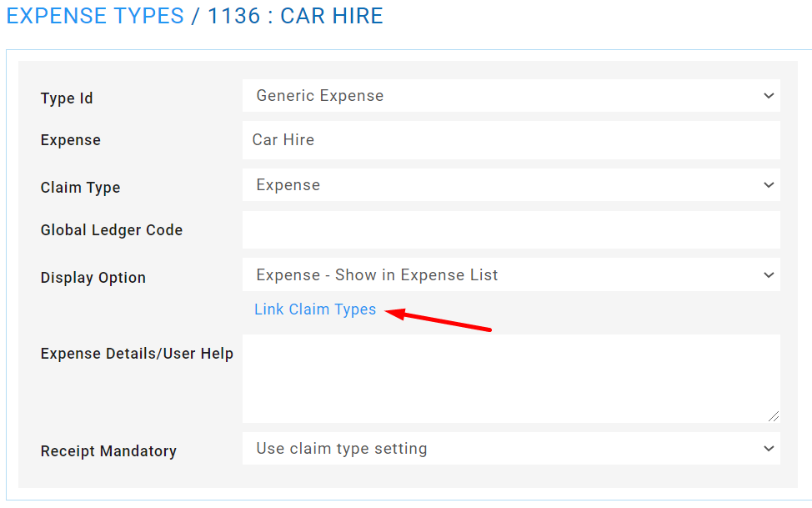
Task: Click into the Expense field containing Car Hire
Action: pos(510,140)
